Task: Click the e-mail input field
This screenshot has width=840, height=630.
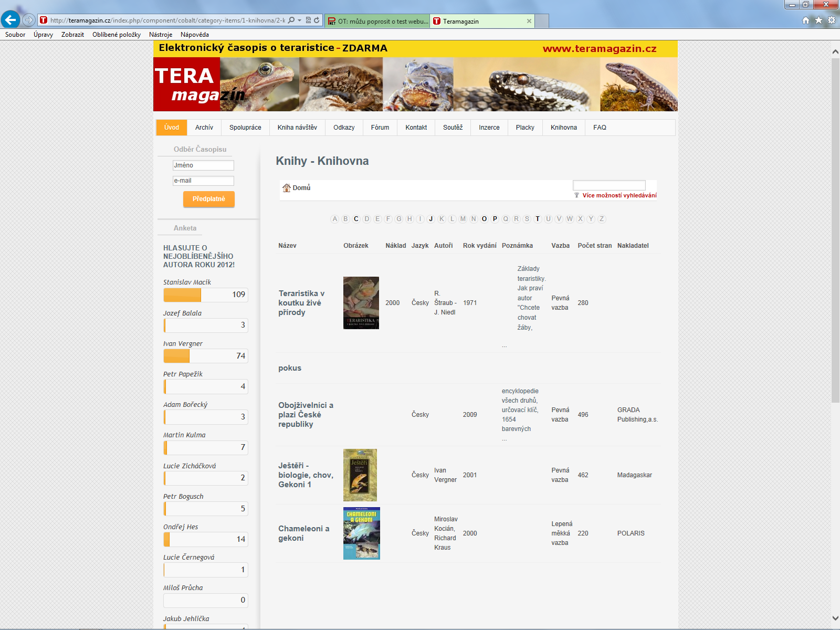Action: coord(203,181)
